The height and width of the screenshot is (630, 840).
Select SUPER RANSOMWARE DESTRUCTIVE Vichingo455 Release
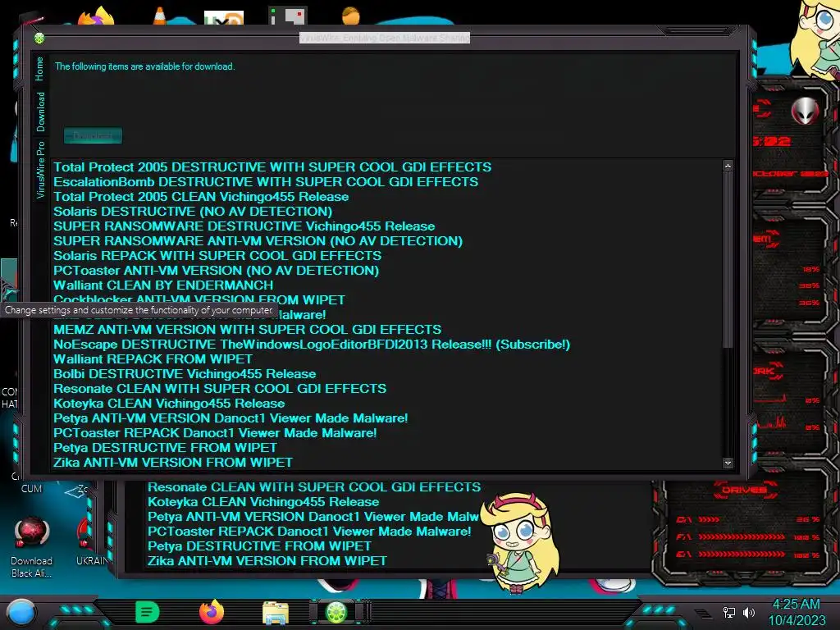pos(244,226)
